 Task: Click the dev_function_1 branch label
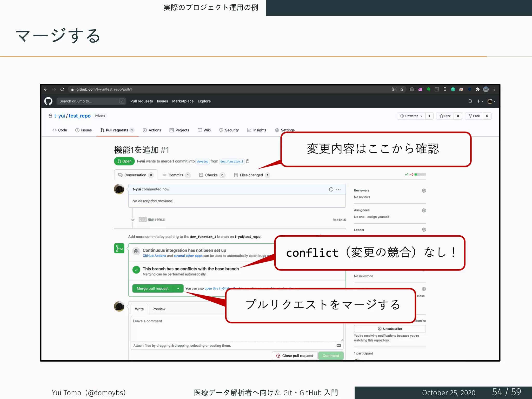tap(232, 161)
